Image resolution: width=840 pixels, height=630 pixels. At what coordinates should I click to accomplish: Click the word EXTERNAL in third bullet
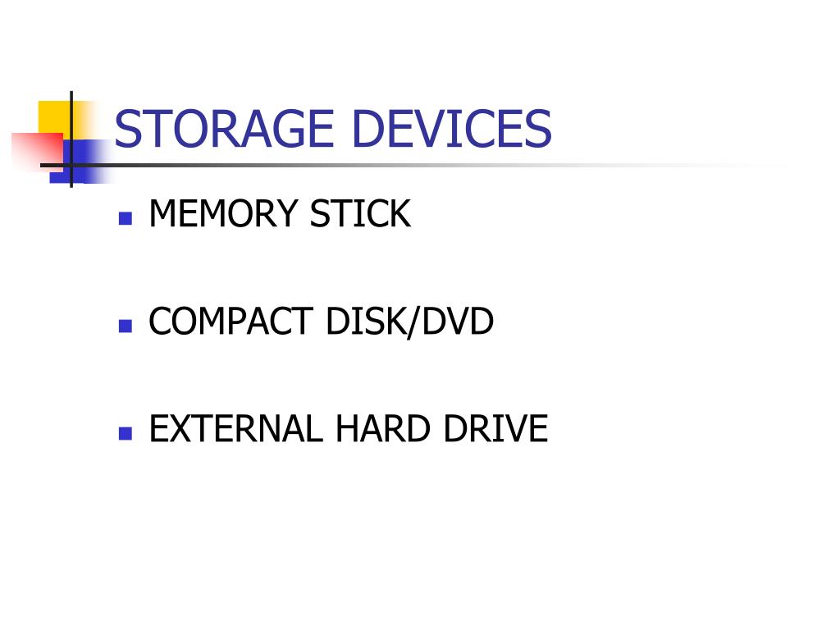236,428
